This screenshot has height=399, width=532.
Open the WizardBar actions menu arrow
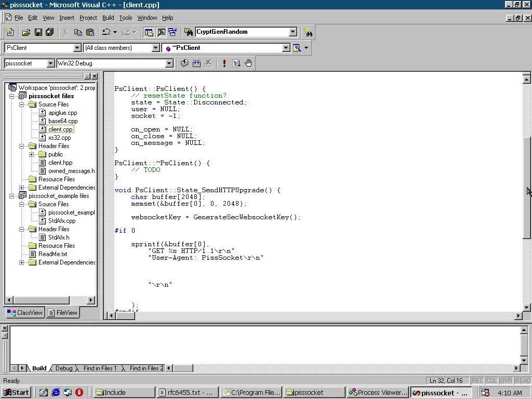[x=307, y=48]
